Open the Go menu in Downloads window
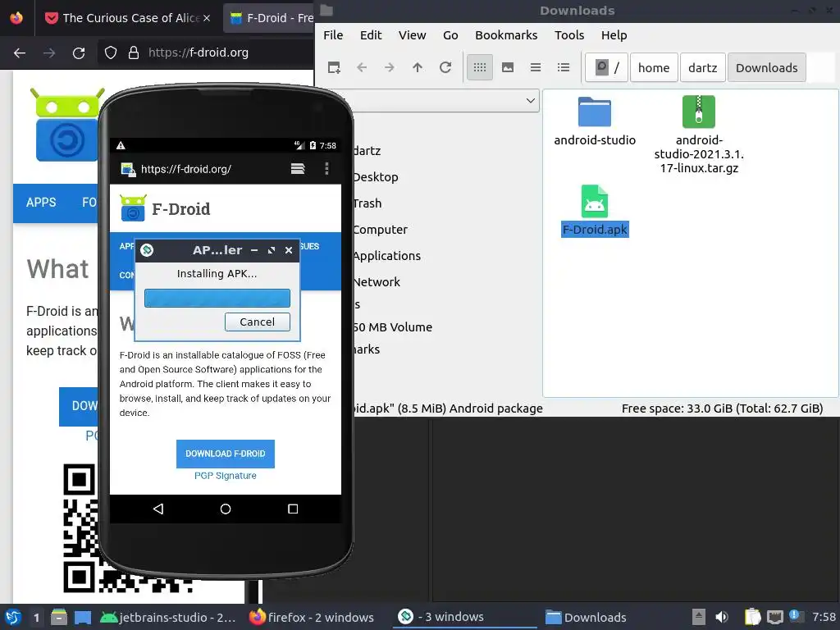This screenshot has height=630, width=840. tap(450, 34)
